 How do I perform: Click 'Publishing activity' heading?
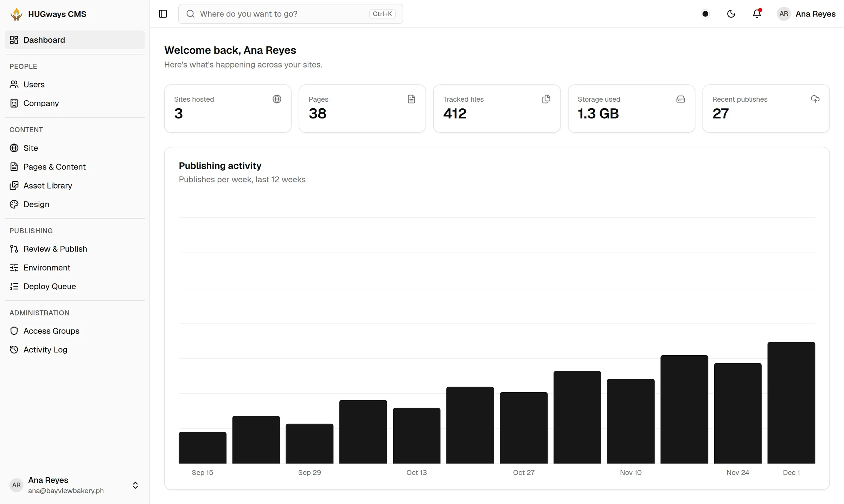220,166
